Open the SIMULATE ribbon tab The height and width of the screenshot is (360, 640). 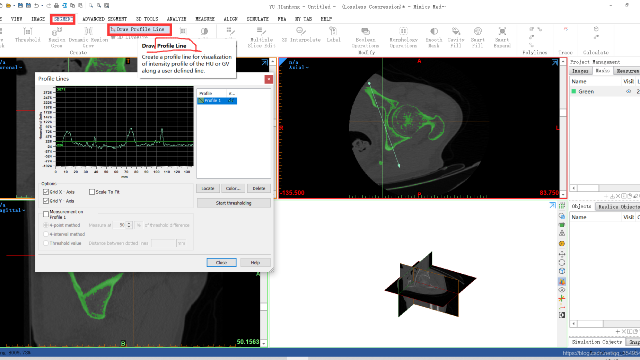[x=258, y=19]
